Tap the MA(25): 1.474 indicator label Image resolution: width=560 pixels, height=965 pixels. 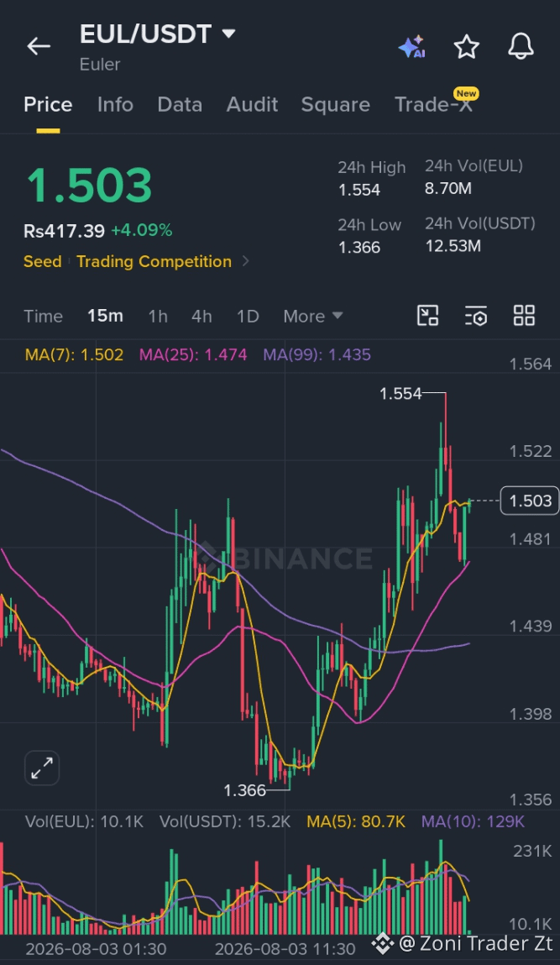pos(193,354)
